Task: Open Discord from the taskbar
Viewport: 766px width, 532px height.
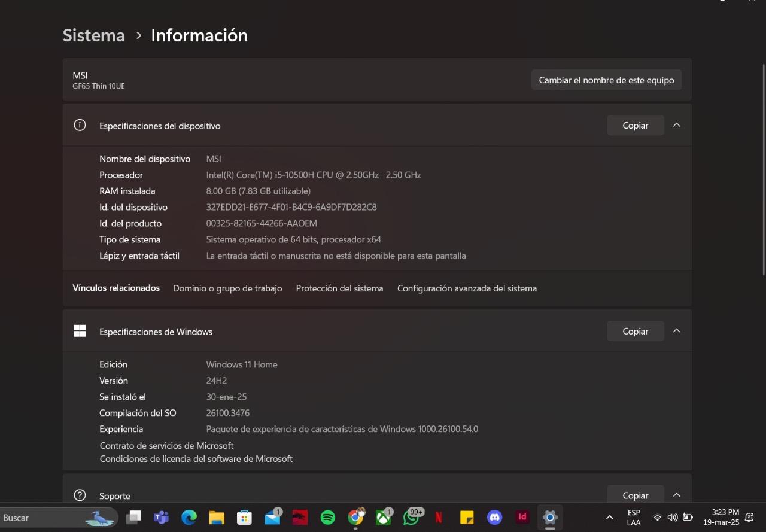Action: (x=494, y=518)
